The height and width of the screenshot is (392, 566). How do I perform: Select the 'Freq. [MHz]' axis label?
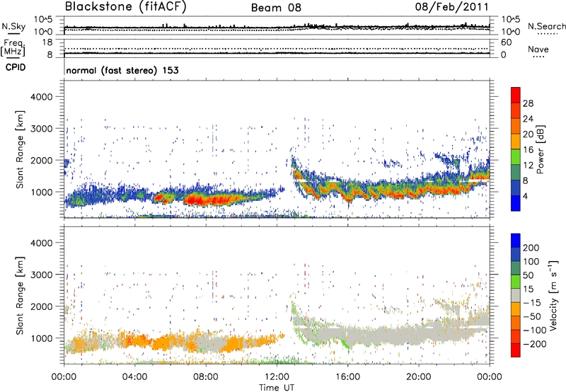pos(13,48)
